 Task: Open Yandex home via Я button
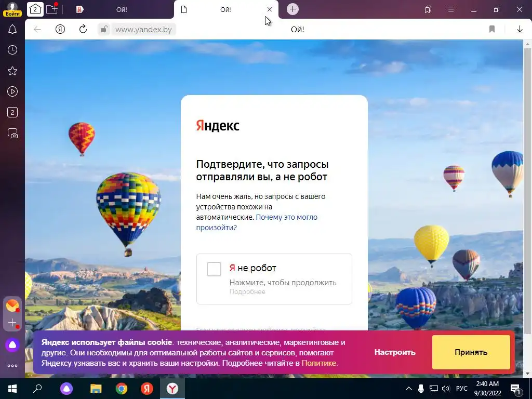[60, 30]
